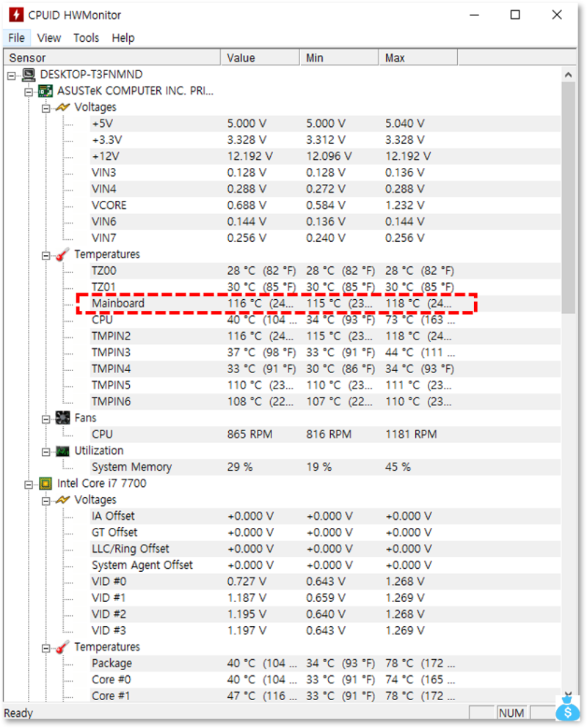Select the +3.3V voltage row
This screenshot has width=587, height=728.
click(x=325, y=140)
